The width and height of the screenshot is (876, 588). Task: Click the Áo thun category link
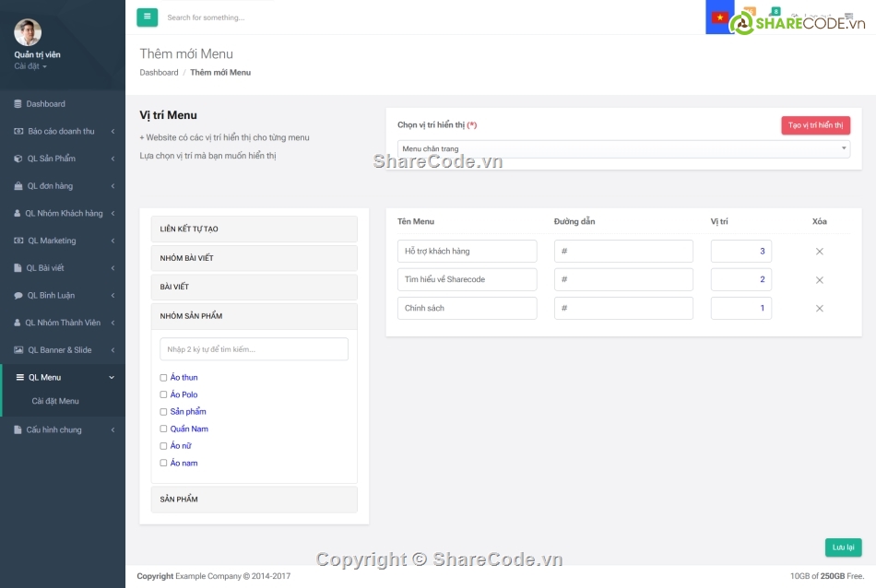(183, 378)
